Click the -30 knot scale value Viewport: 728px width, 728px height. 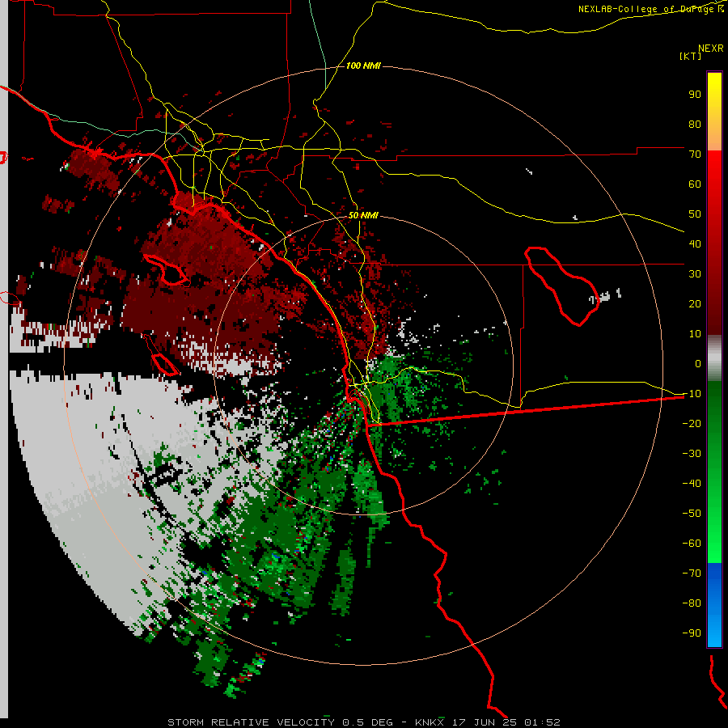(692, 454)
